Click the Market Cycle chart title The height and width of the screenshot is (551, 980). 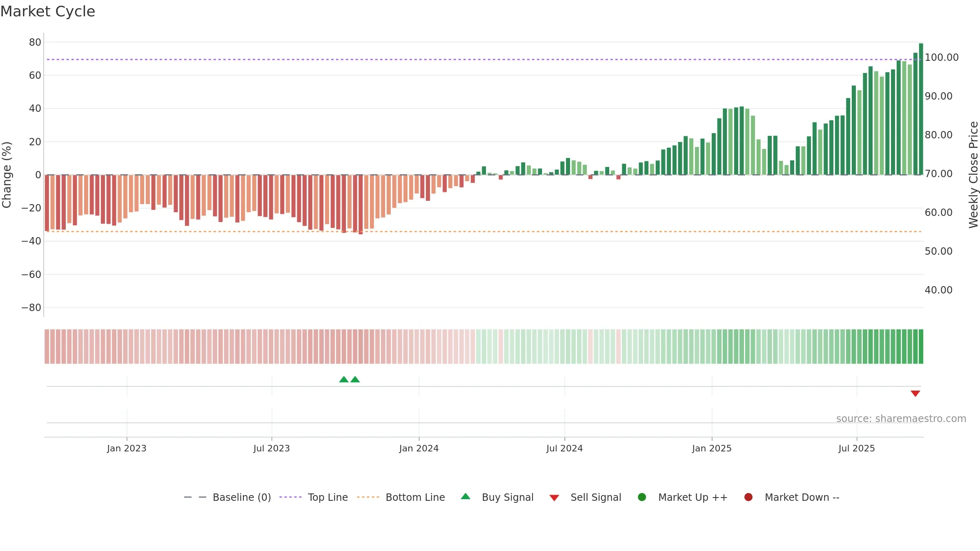[x=48, y=11]
